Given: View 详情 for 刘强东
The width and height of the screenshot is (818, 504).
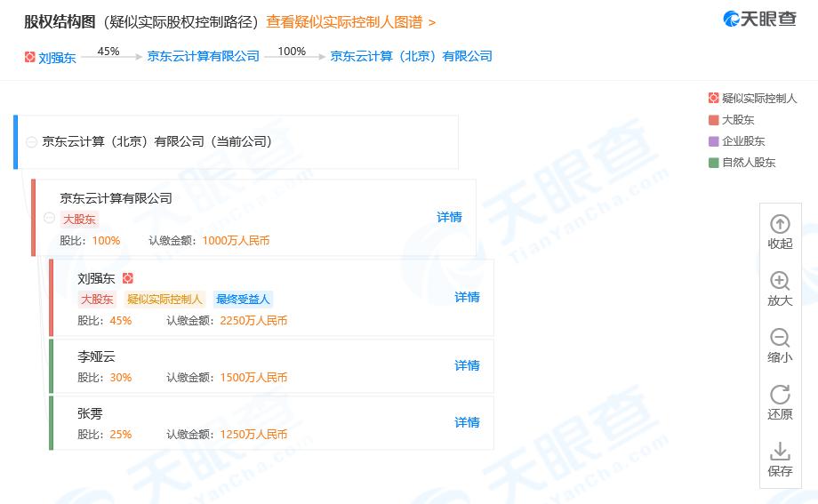Looking at the screenshot, I should point(467,297).
